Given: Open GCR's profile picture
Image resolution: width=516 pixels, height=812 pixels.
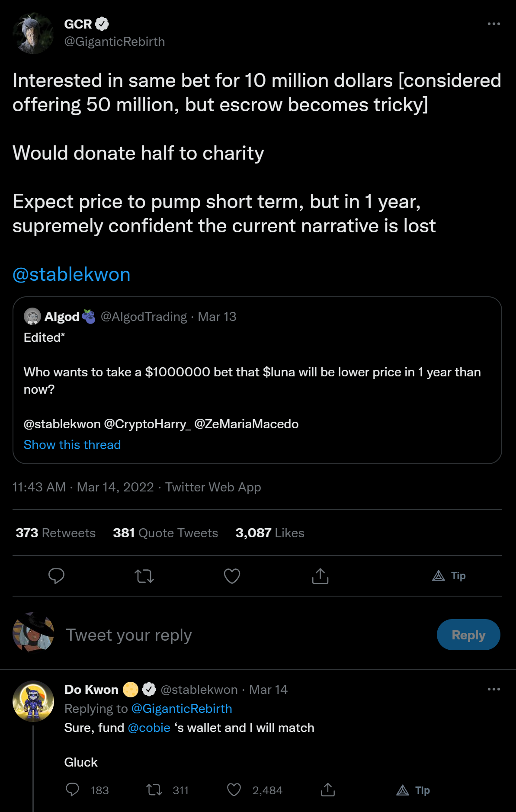Looking at the screenshot, I should 33,33.
